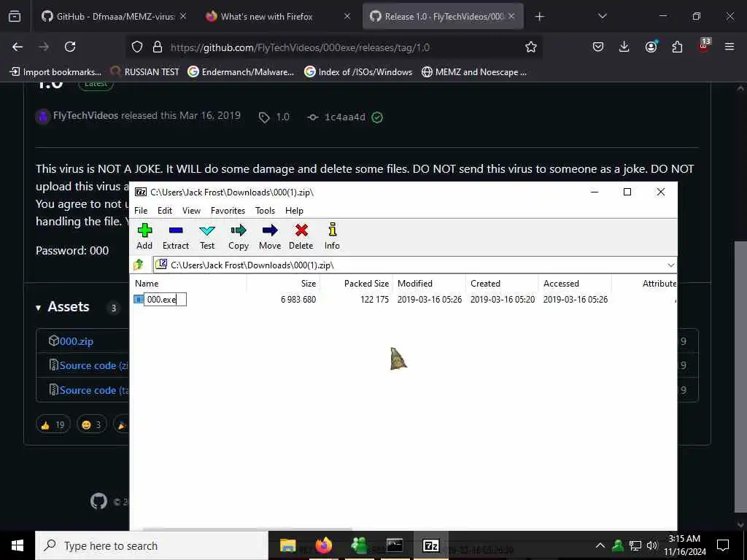The image size is (747, 560).
Task: Click the smile reaction showing 3
Action: click(x=91, y=424)
